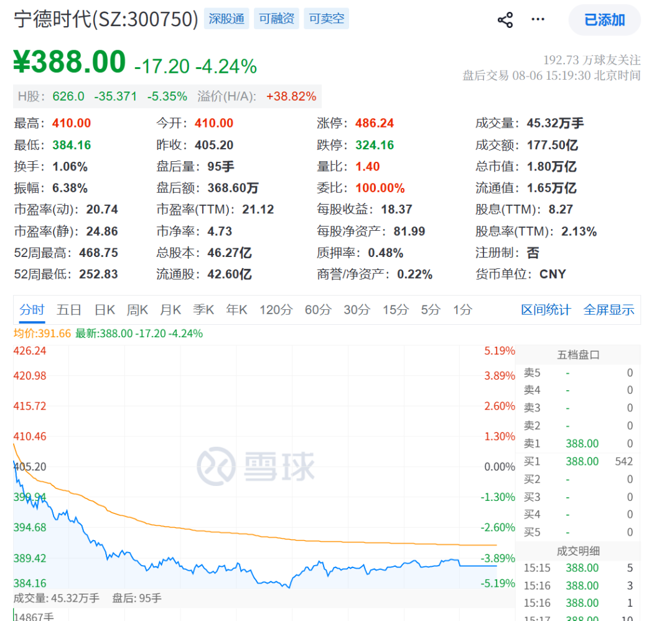
Task: Click the 卖5 order book row
Action: coord(577,373)
